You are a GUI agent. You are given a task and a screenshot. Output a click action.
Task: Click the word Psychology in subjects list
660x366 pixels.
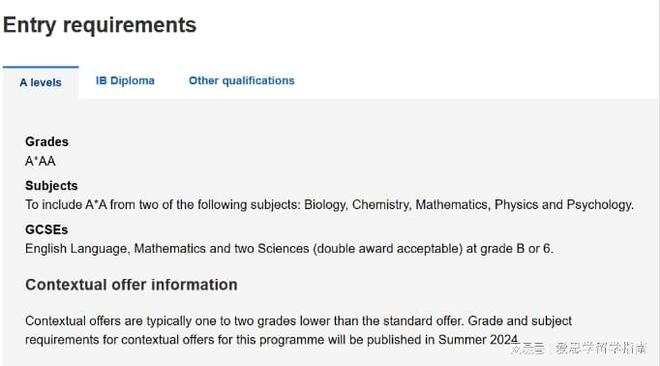600,205
